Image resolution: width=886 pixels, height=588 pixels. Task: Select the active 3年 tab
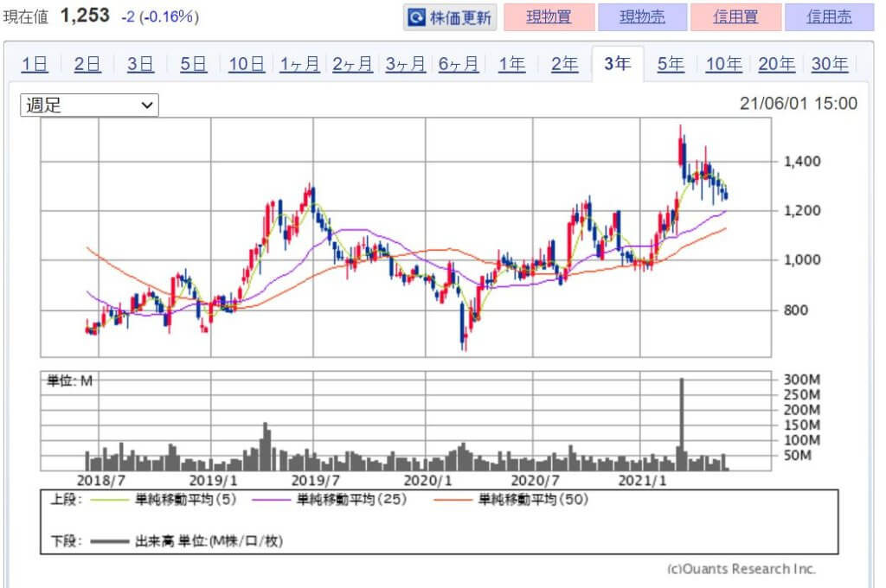tap(618, 64)
